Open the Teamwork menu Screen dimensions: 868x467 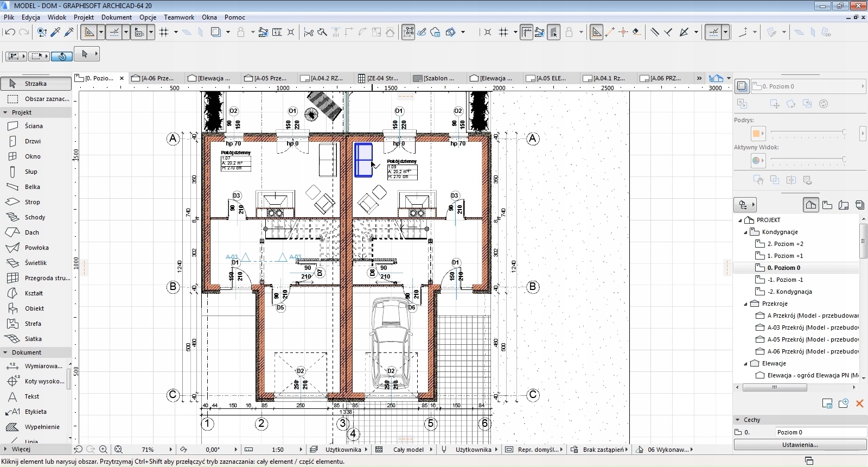click(x=178, y=17)
